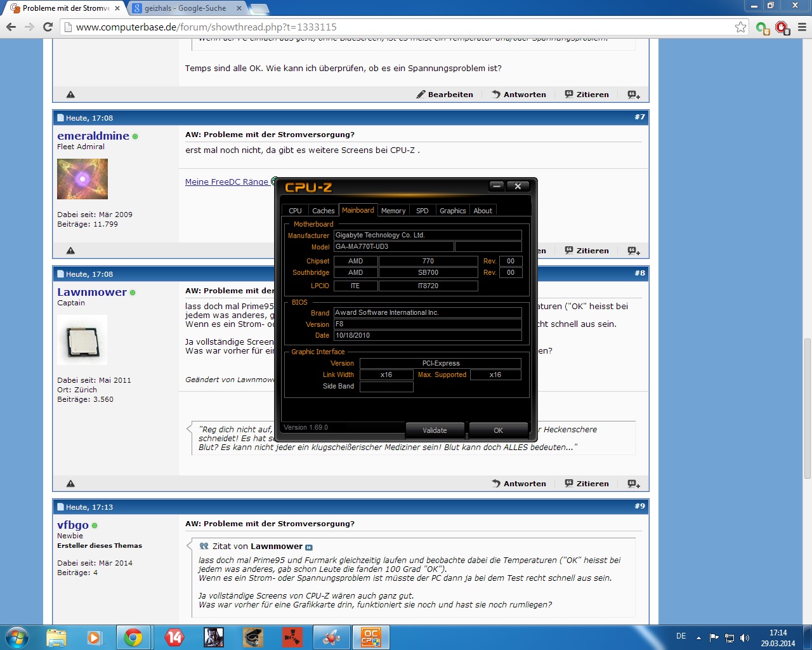Screen dimensions: 812x650
Task: Select the SPD tab in CPU-Z
Action: tap(422, 211)
